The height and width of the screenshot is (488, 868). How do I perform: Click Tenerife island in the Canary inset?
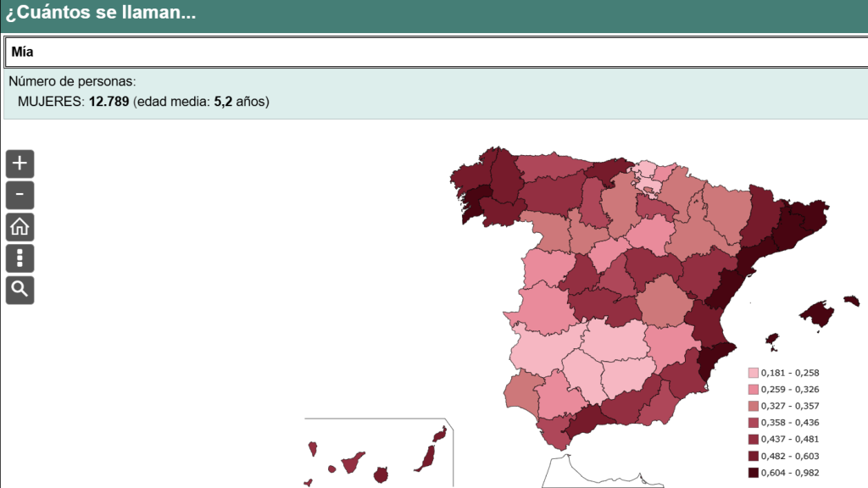click(x=353, y=464)
